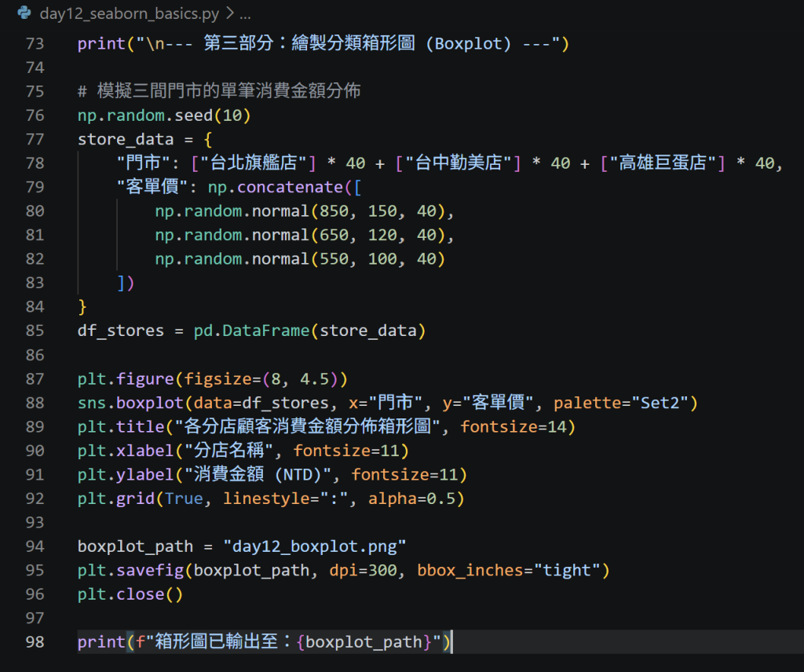Viewport: 804px width, 672px height.
Task: Click the closing brackets on line 83
Action: pyautogui.click(x=126, y=283)
